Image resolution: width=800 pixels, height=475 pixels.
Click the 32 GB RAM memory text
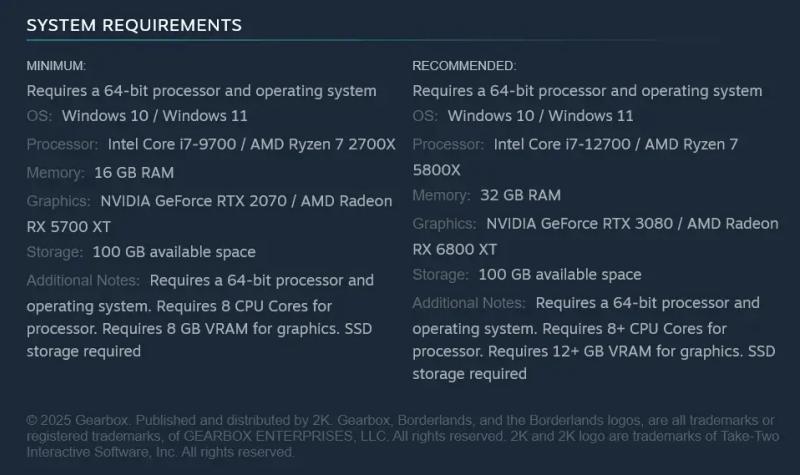coord(520,195)
